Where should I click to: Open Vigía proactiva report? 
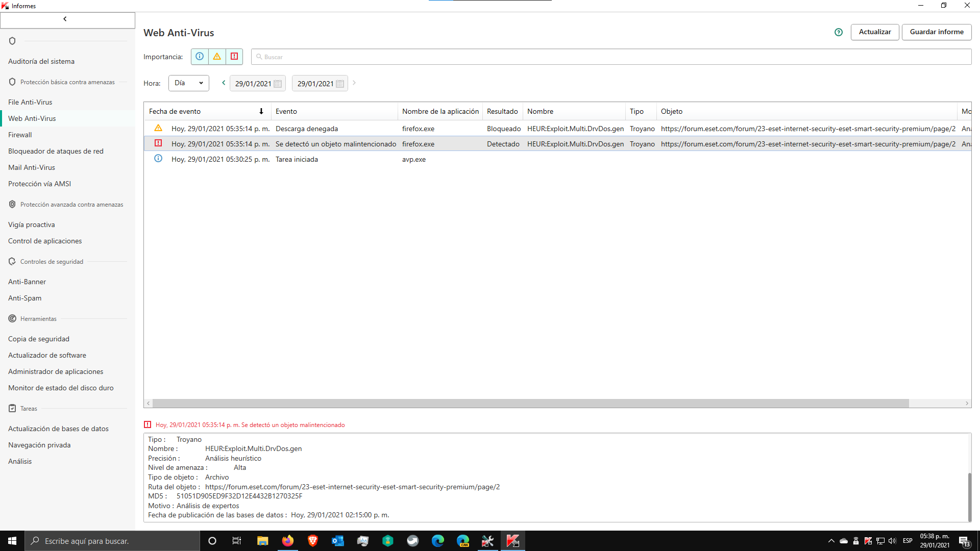pos(32,224)
